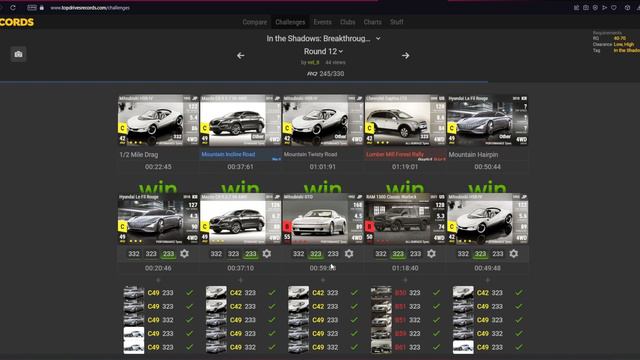Click the opponent time 01:19:01
Image resolution: width=640 pixels, height=360 pixels.
point(405,167)
